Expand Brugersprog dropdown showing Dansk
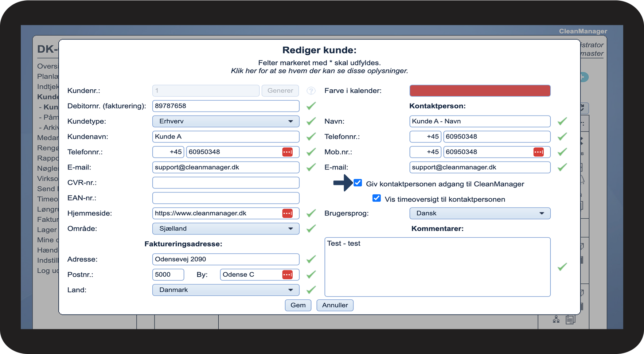The image size is (644, 354). click(480, 213)
